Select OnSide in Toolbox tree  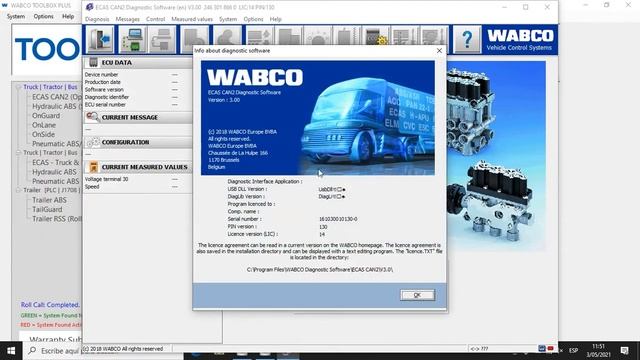coord(43,134)
